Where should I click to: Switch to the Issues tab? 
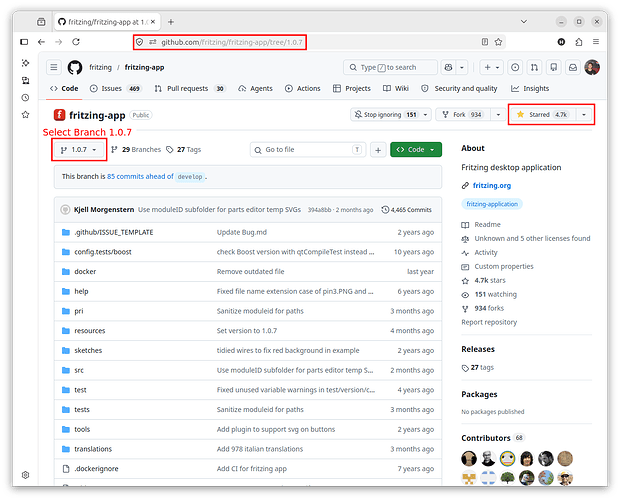tap(115, 89)
